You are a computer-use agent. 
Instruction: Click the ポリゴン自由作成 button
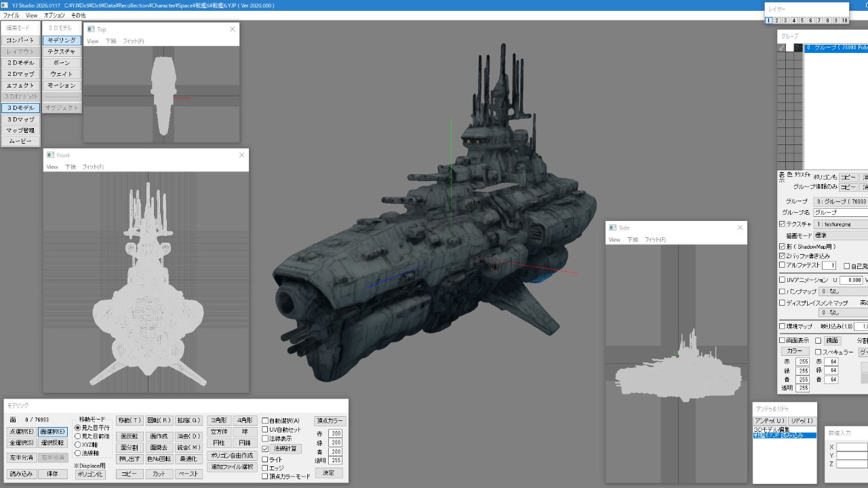tap(232, 455)
